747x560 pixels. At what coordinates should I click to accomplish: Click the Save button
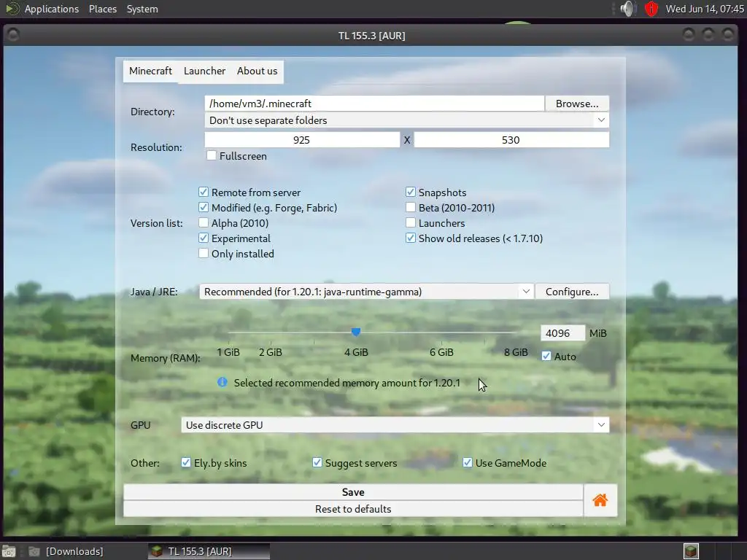point(353,492)
